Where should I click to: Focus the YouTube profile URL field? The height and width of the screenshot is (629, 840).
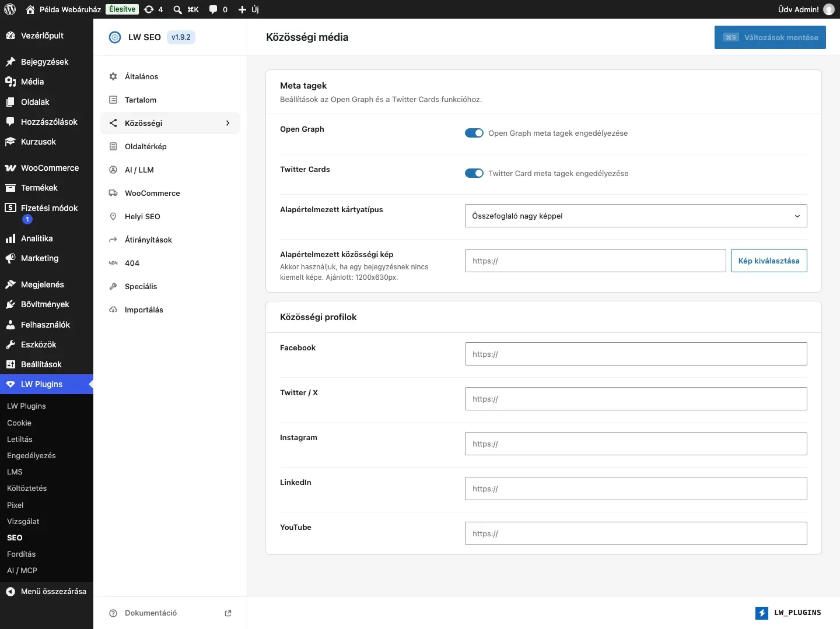636,533
